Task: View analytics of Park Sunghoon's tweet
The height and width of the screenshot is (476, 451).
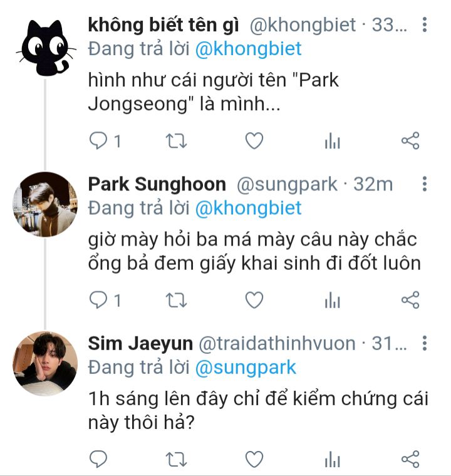Action: 332,301
